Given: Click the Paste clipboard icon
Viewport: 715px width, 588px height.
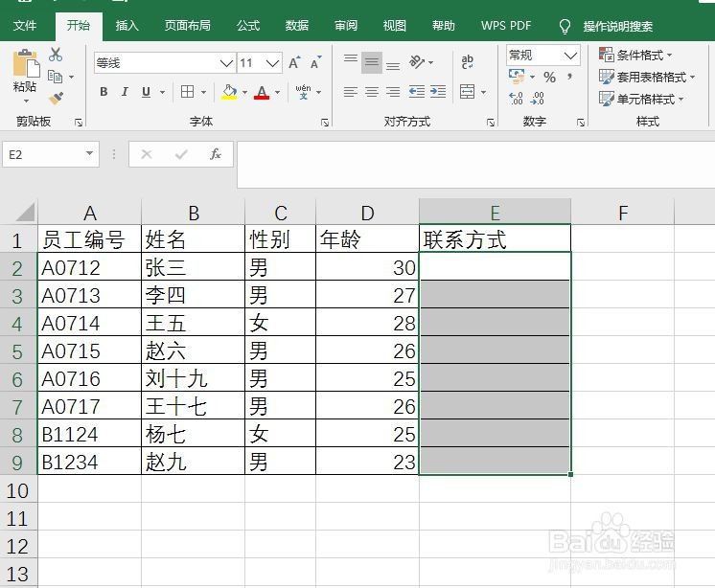Looking at the screenshot, I should tap(26, 64).
